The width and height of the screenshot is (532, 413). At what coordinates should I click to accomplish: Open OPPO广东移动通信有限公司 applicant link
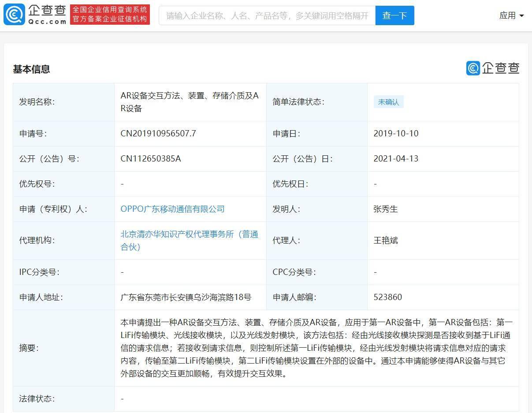click(x=173, y=209)
